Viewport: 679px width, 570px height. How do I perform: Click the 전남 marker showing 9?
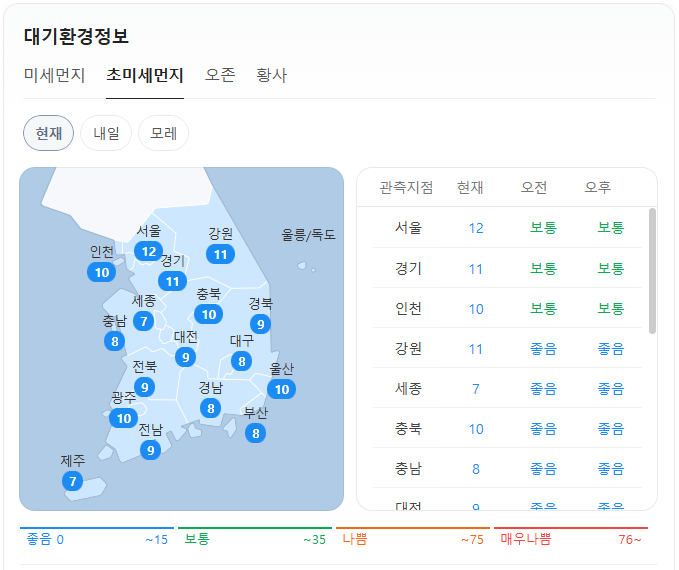[151, 450]
